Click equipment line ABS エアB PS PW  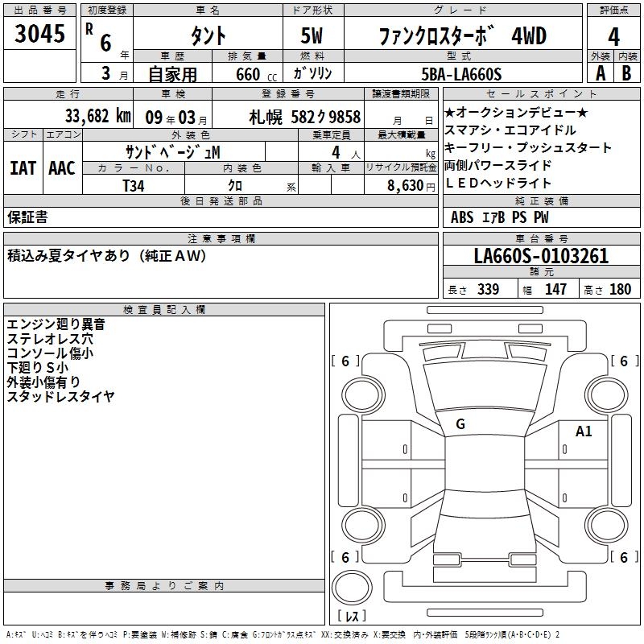[x=499, y=217]
